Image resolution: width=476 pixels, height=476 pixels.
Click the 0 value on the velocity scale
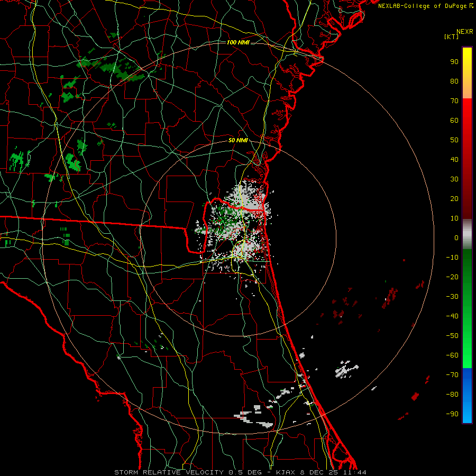pos(456,237)
